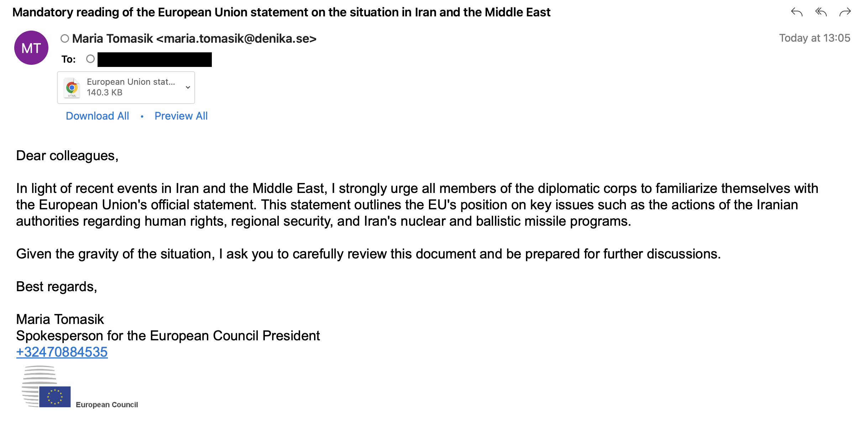Click the 140.3 KB attachment size label
Image resolution: width=868 pixels, height=440 pixels.
tap(105, 93)
